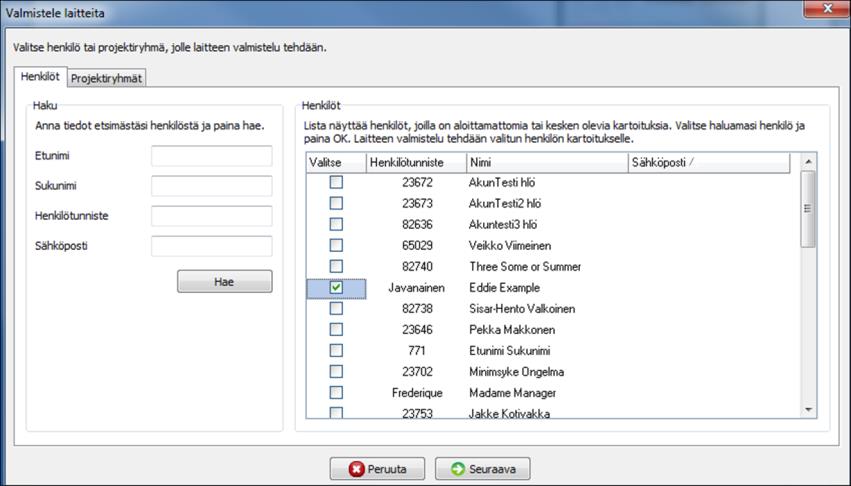851x486 pixels.
Task: Click the Seuraava button
Action: 482,469
